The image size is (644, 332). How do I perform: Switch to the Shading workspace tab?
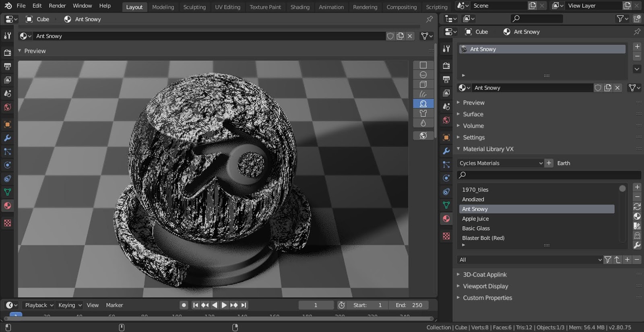pos(300,7)
